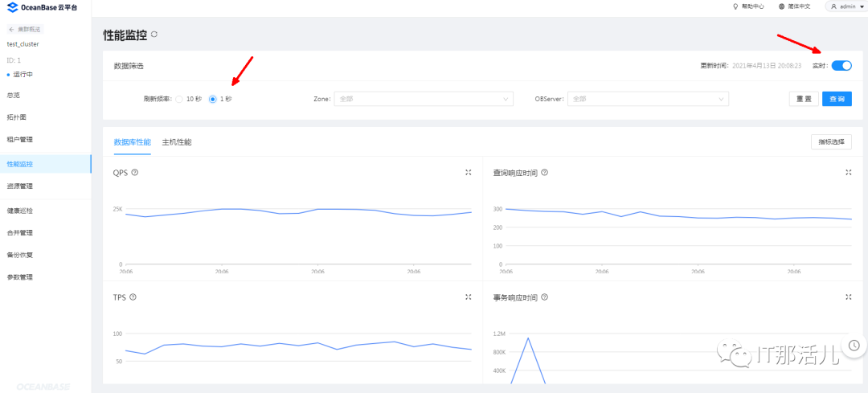Click the QPS help question-mark icon
The width and height of the screenshot is (868, 393).
pyautogui.click(x=135, y=172)
